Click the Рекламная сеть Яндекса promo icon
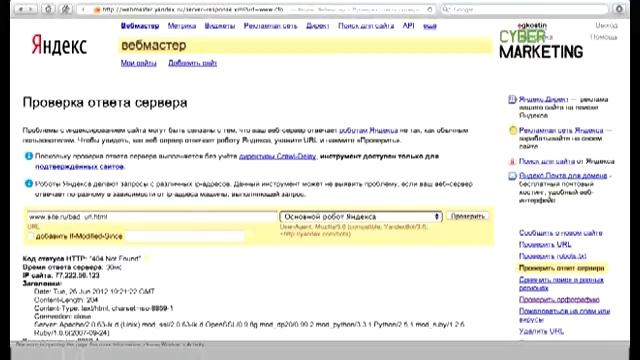 point(513,131)
